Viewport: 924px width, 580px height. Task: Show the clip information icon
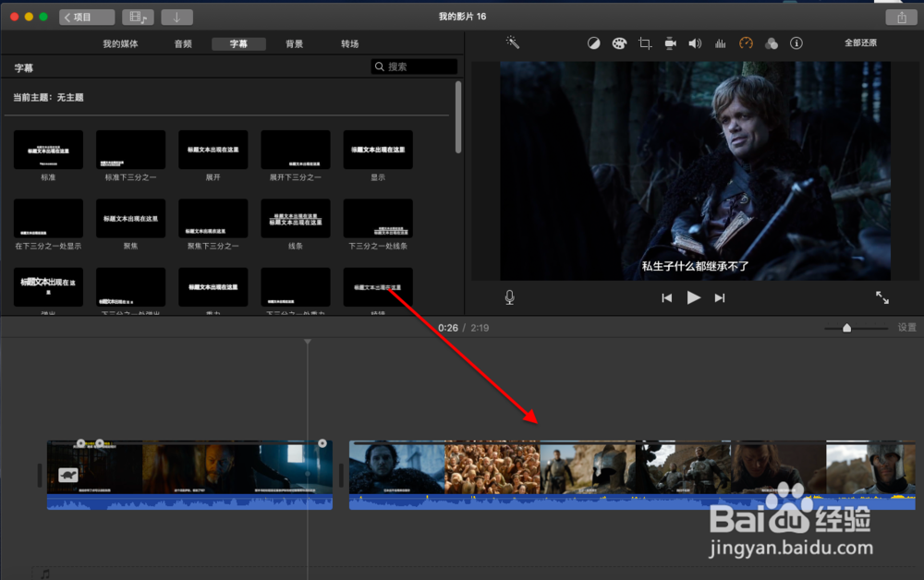pyautogui.click(x=796, y=43)
